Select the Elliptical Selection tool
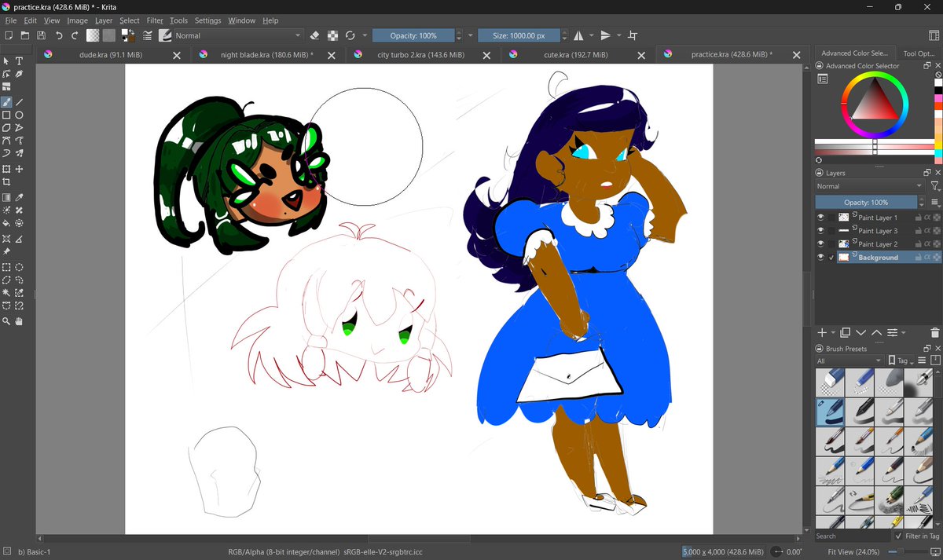The image size is (943, 560). [x=20, y=267]
